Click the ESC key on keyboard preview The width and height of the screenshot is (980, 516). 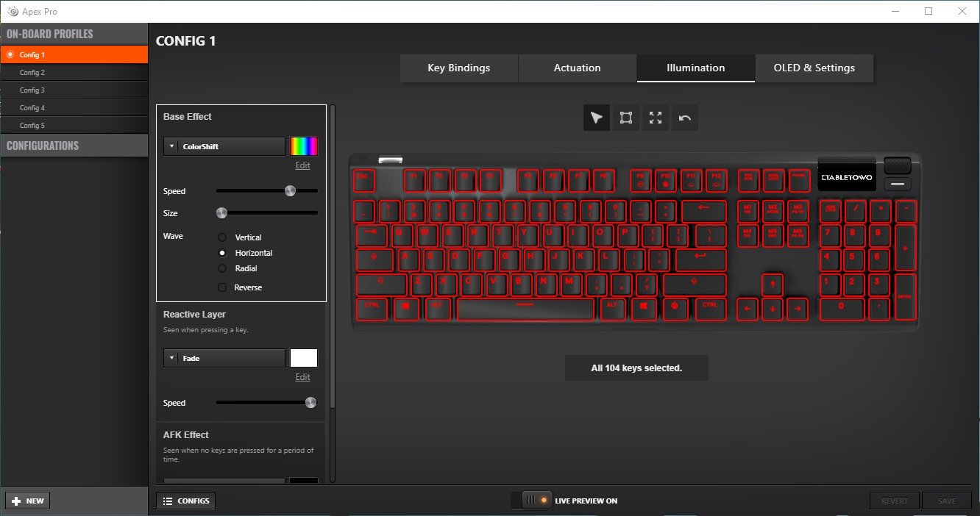[363, 180]
